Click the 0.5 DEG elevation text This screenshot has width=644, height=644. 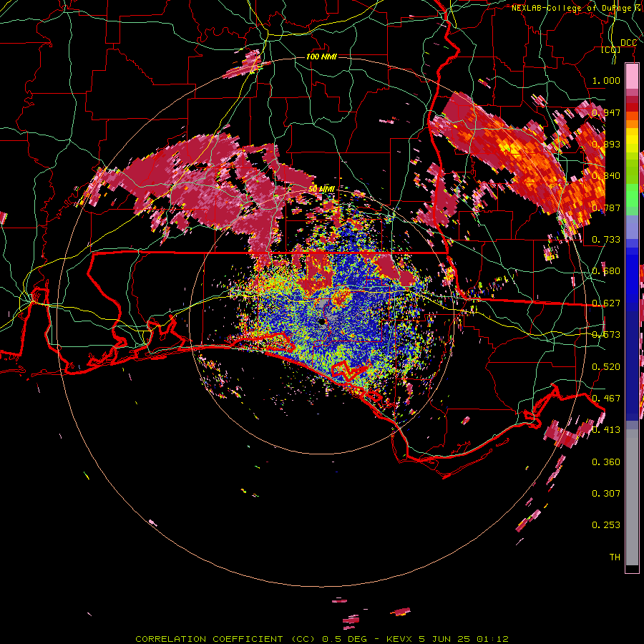344,639
